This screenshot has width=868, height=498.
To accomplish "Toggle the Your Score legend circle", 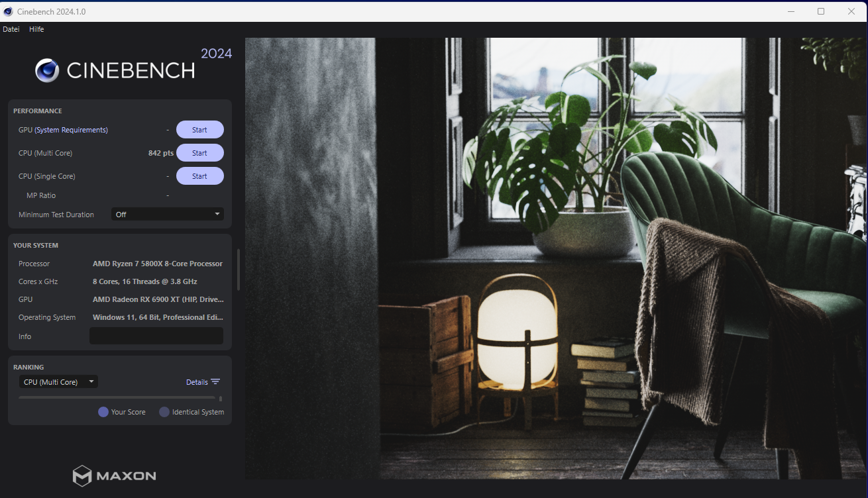I will click(103, 412).
